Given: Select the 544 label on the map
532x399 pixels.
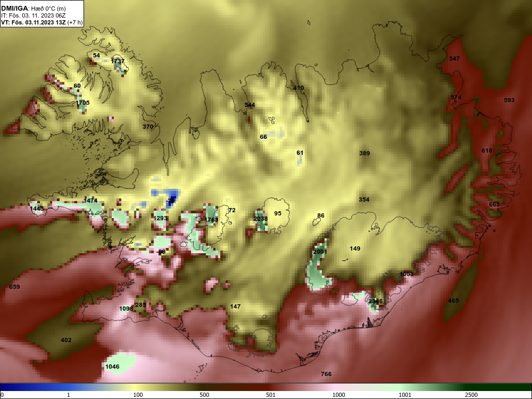Looking at the screenshot, I should [x=250, y=105].
